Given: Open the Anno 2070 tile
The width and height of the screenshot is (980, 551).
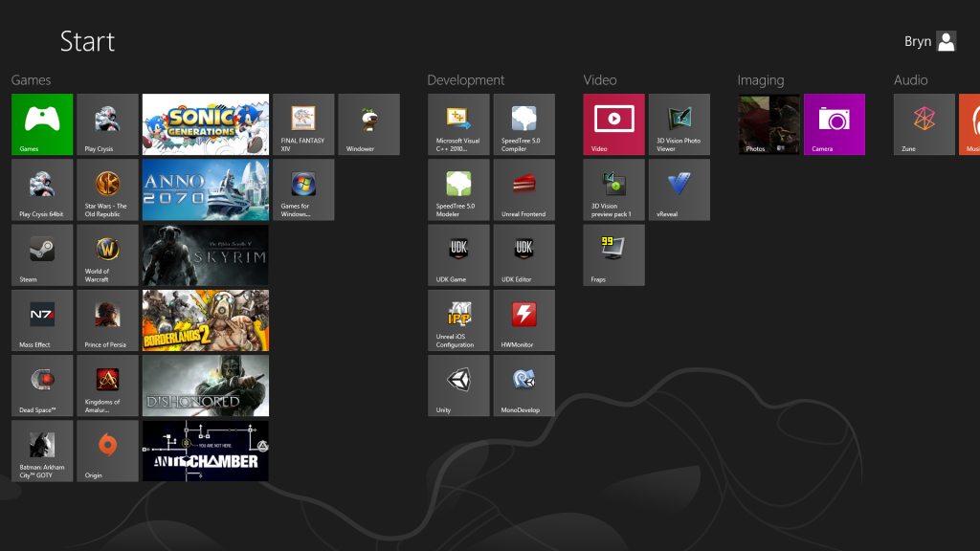Looking at the screenshot, I should coord(206,189).
